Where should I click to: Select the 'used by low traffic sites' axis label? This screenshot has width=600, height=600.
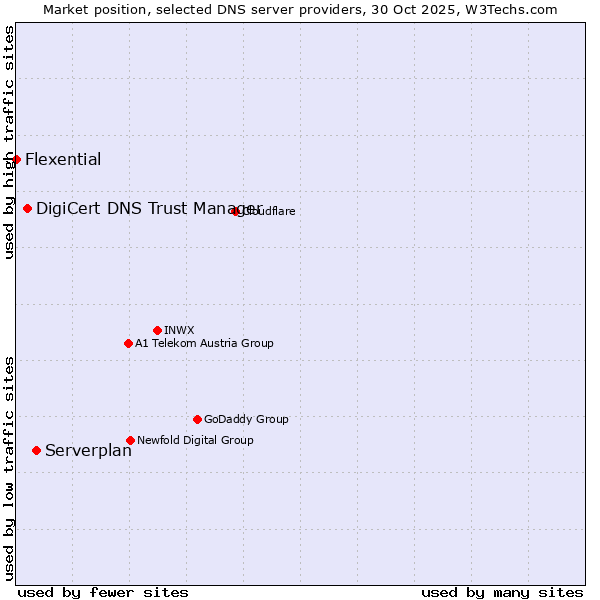pyautogui.click(x=9, y=467)
